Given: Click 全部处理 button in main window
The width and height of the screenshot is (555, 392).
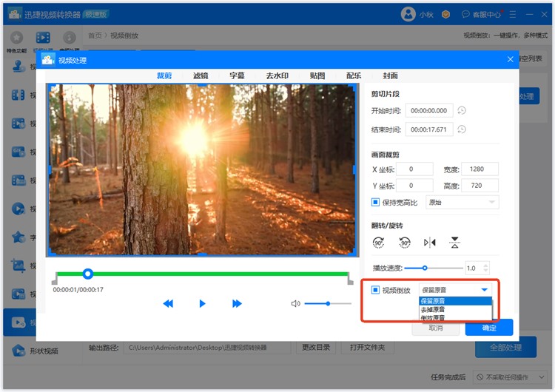Looking at the screenshot, I should [506, 348].
